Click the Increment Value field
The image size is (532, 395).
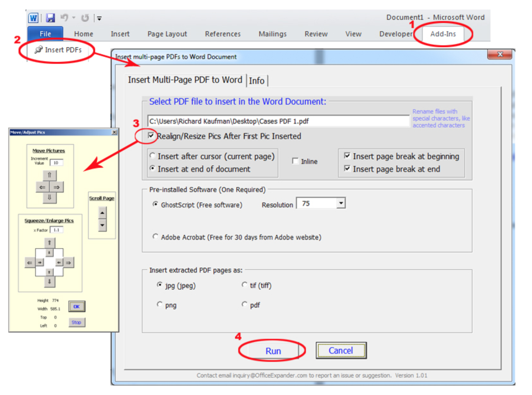[57, 163]
